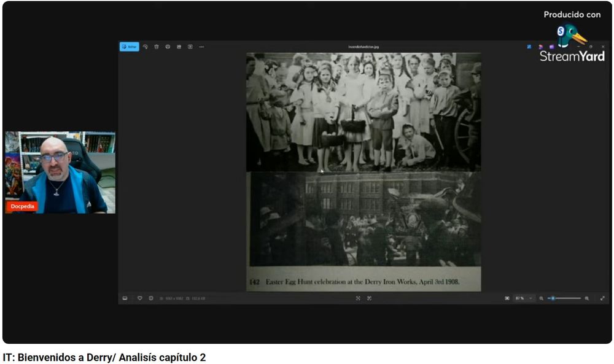The height and width of the screenshot is (364, 614).
Task: Click the colorful Clipchamp-style icon in title bar
Action: coord(541,47)
